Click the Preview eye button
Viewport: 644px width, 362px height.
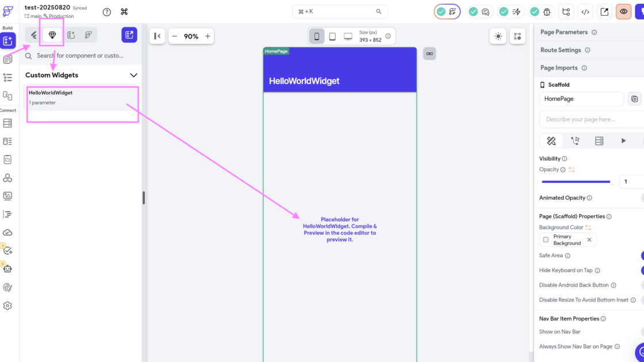coord(623,12)
